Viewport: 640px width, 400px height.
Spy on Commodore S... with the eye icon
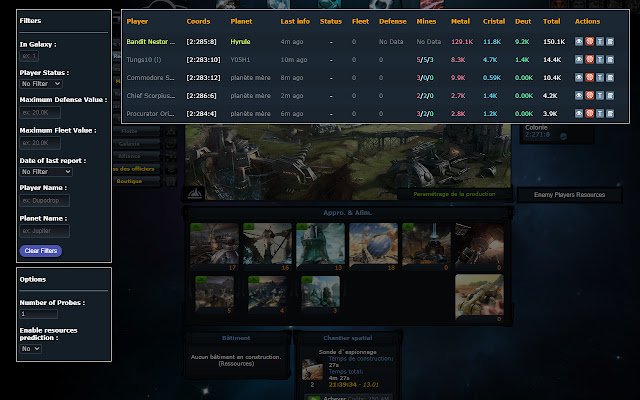click(x=579, y=77)
